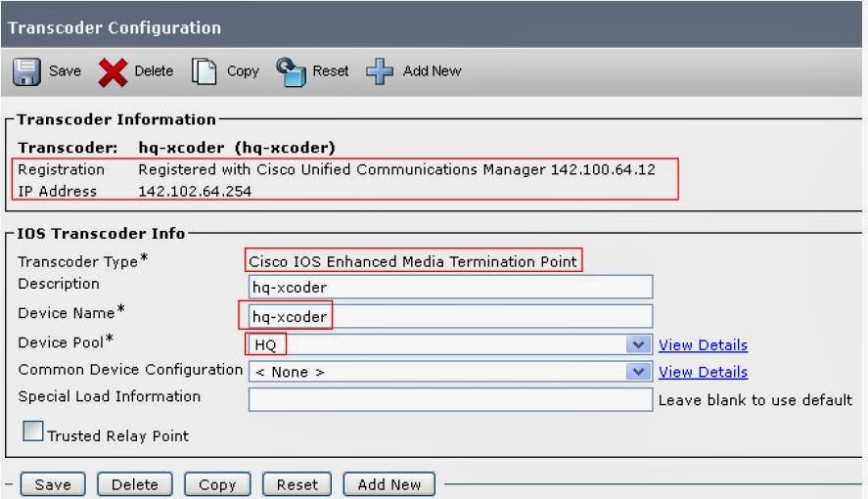868x499 pixels.
Task: Open View Details link for Device Pool
Action: [703, 344]
